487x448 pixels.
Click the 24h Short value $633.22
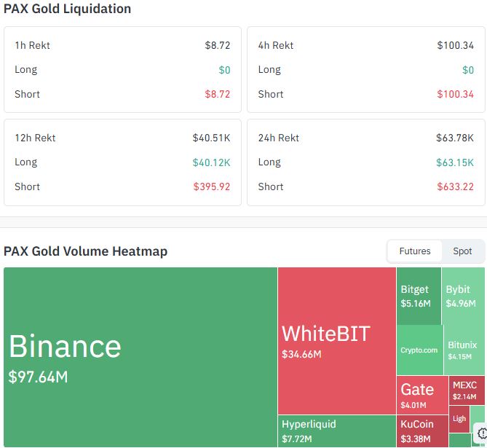tap(455, 186)
